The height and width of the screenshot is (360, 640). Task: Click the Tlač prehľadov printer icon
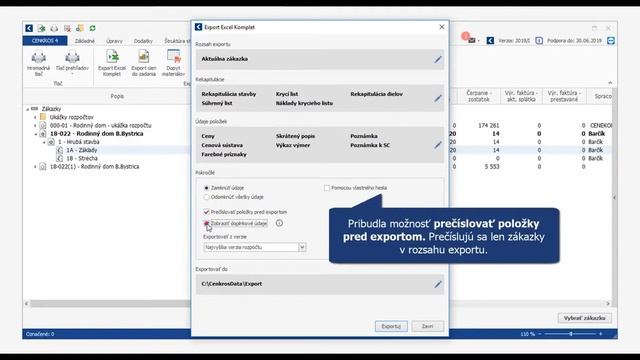(72, 57)
